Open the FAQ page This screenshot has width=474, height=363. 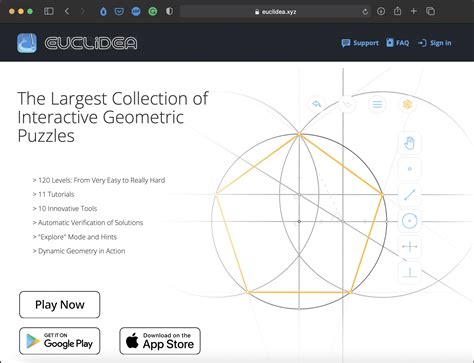click(x=397, y=43)
